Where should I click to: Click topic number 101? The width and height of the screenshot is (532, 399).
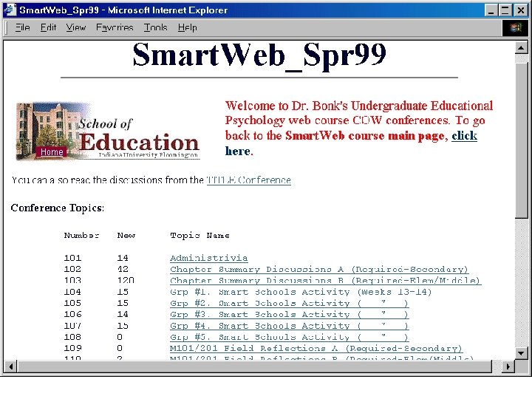(72, 258)
